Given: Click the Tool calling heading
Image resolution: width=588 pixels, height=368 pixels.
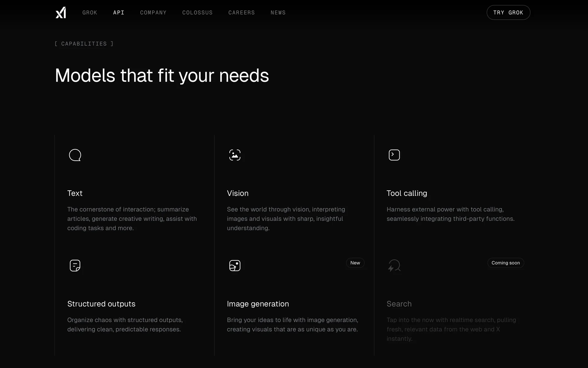Looking at the screenshot, I should [x=407, y=193].
